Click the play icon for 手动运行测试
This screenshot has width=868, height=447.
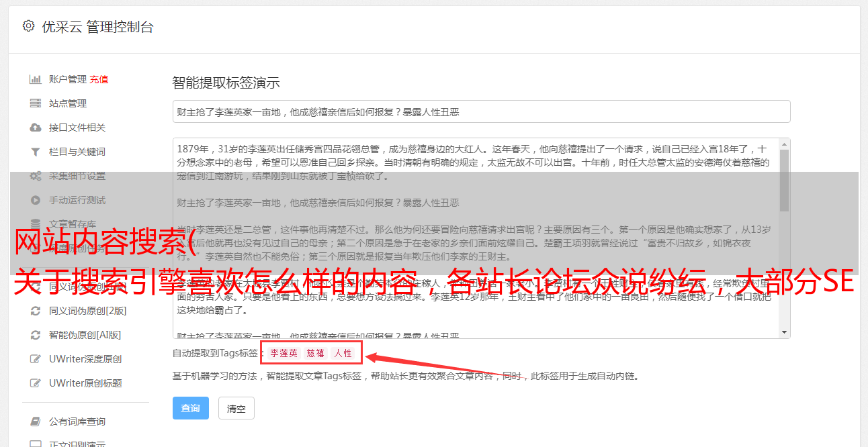click(36, 200)
